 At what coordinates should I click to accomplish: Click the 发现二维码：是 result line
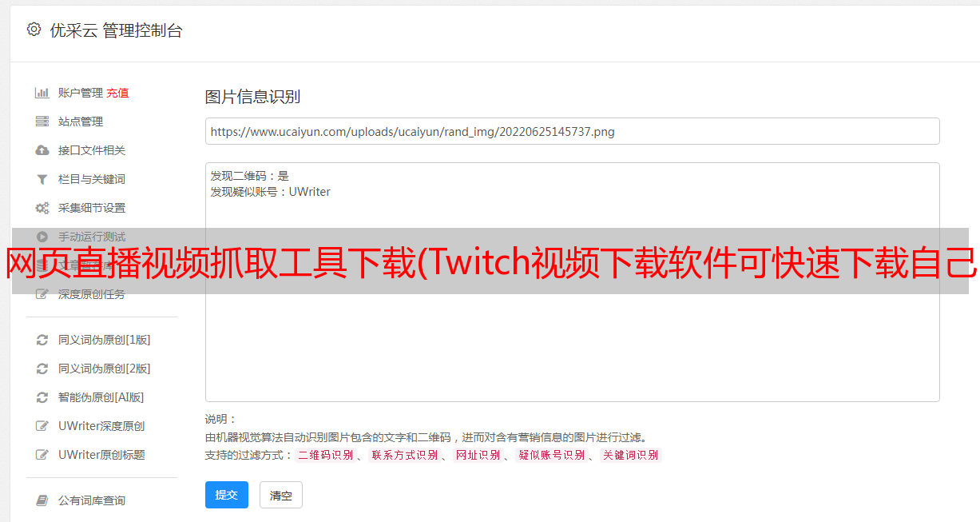tap(250, 176)
